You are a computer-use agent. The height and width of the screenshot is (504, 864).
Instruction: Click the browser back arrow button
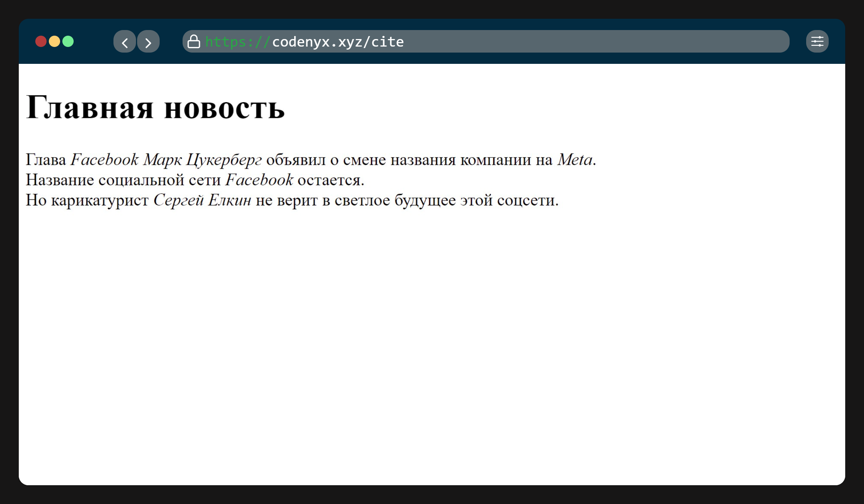coord(125,42)
